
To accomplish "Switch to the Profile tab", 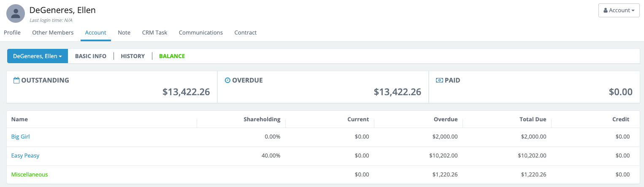I will [x=12, y=32].
